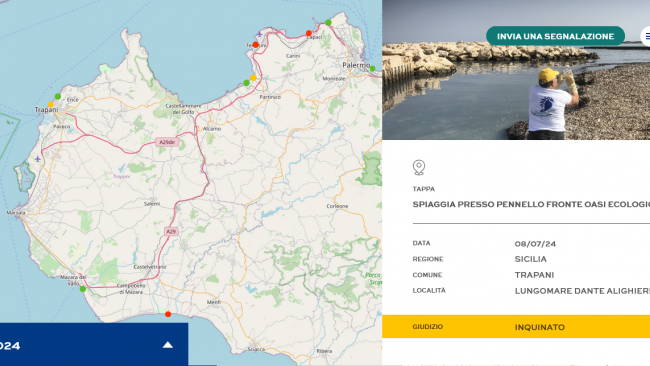
Task: Click the yellow marker north of Partinico
Action: tap(253, 78)
